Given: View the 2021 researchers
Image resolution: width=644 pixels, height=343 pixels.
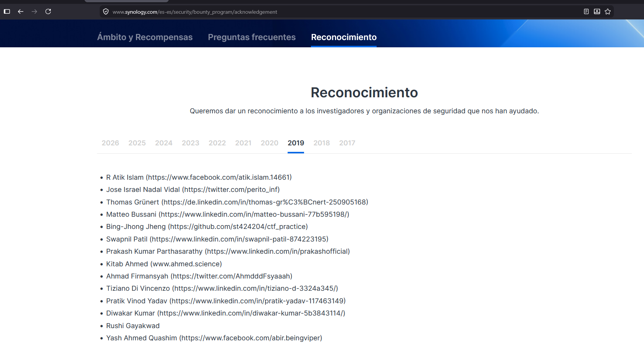Looking at the screenshot, I should click(x=243, y=143).
